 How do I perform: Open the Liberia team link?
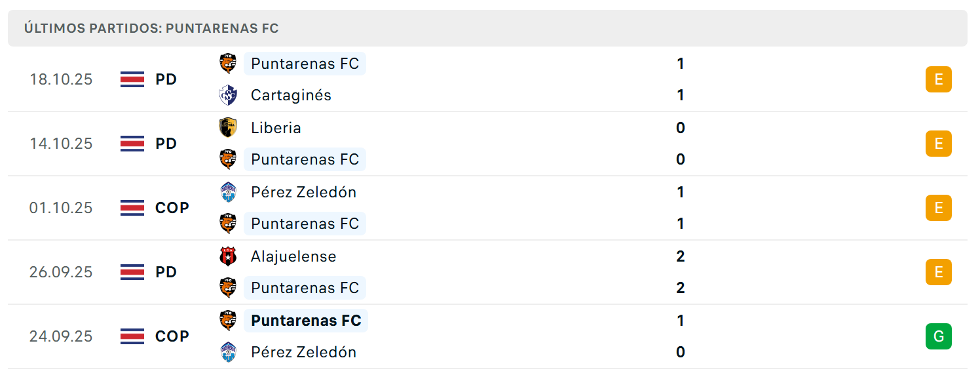[x=276, y=127]
